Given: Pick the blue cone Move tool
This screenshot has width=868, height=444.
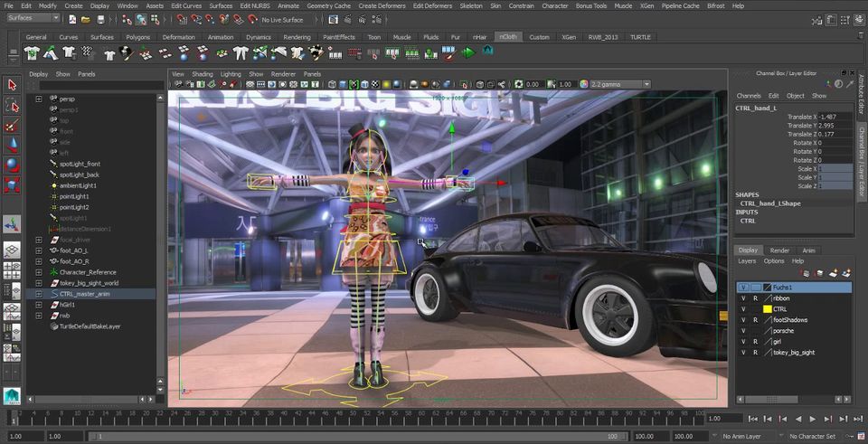Looking at the screenshot, I should pos(12,145).
